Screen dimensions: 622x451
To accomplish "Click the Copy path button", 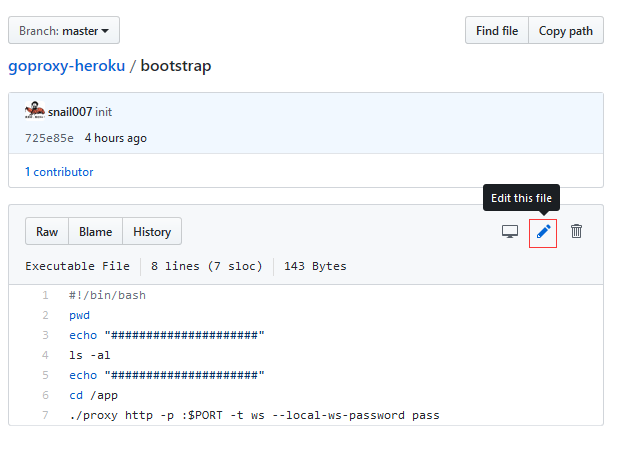I will [566, 31].
